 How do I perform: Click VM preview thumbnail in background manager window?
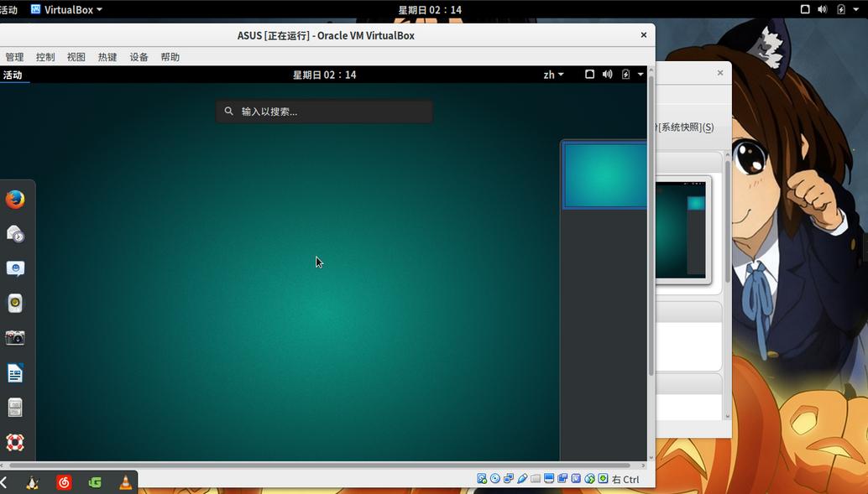coord(682,230)
